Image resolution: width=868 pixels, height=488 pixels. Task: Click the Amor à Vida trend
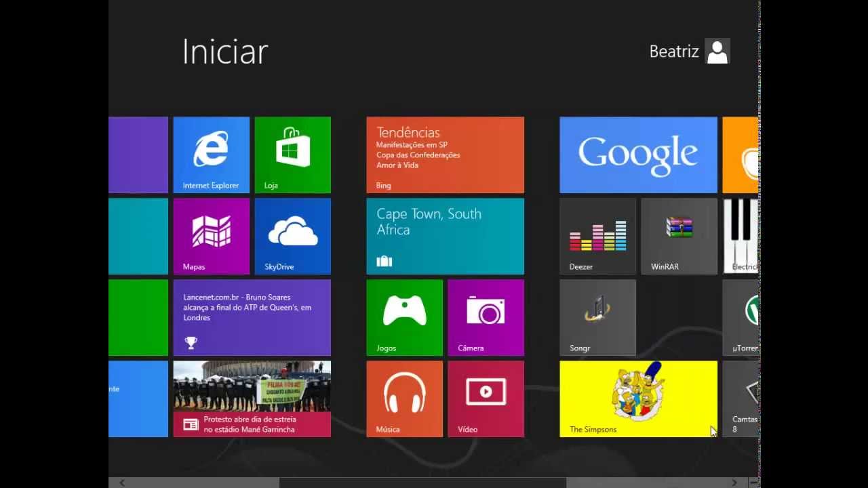[x=397, y=165]
